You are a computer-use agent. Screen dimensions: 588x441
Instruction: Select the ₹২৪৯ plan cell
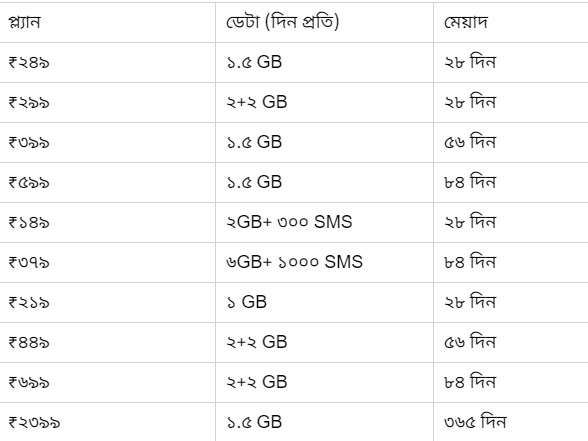107,63
